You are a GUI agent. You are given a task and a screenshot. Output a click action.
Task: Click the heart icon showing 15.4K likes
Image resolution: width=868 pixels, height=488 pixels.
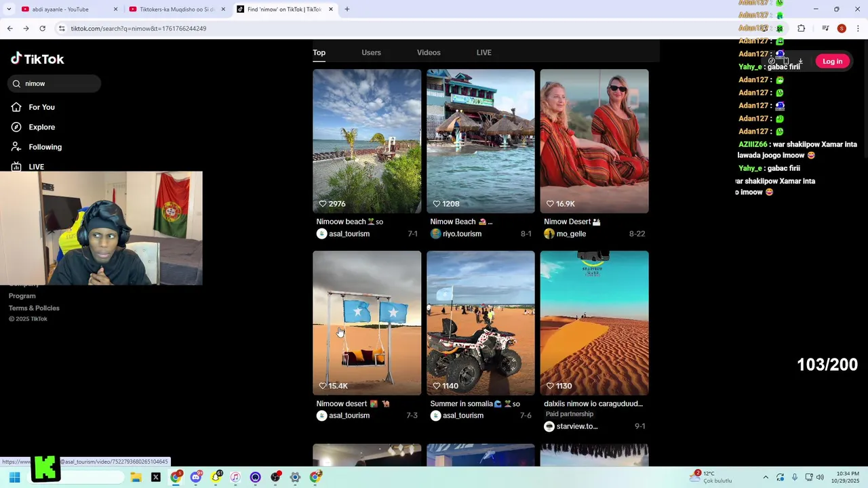[x=323, y=386]
